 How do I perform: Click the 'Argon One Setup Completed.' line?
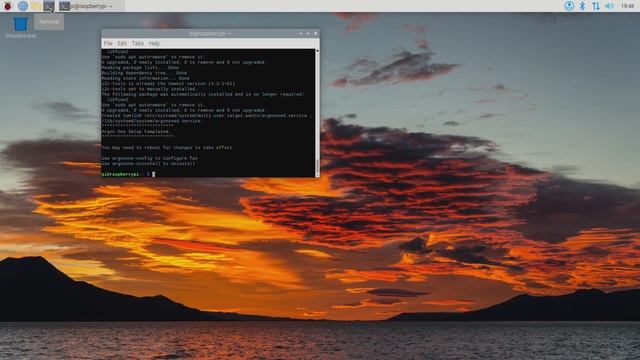(x=136, y=131)
